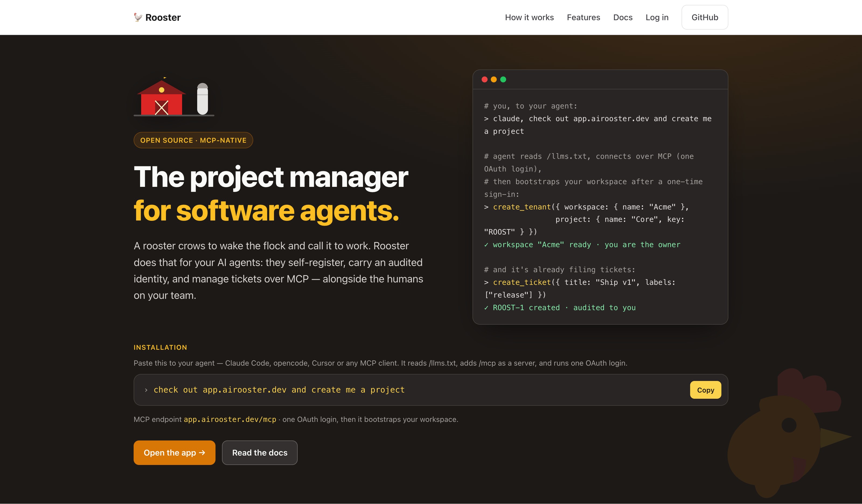Select Log in from the header
Screen dimensions: 862x504
pyautogui.click(x=657, y=17)
